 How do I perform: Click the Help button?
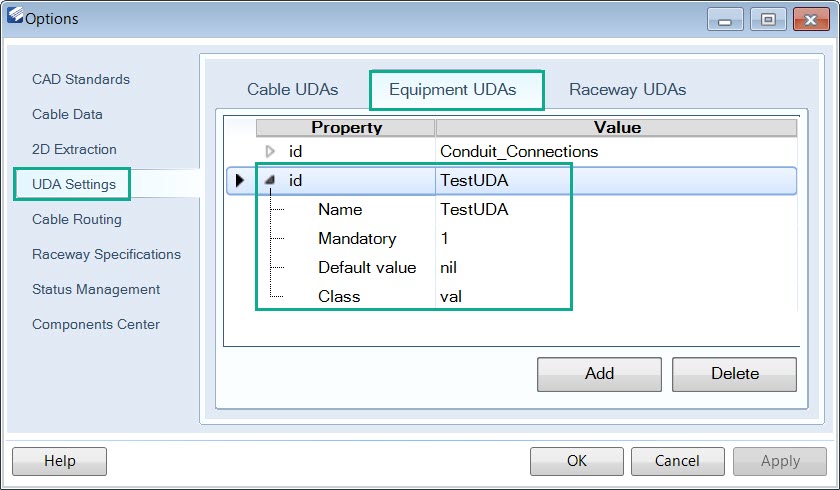59,461
